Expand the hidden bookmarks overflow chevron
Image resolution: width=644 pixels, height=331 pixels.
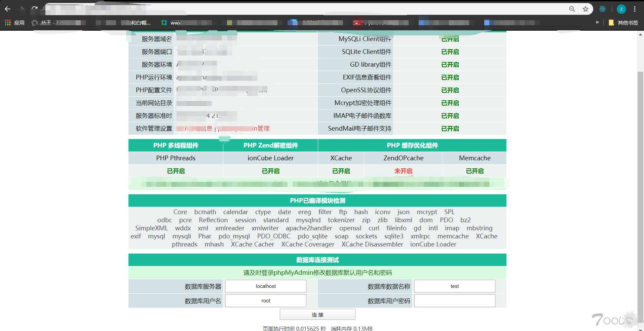tap(597, 23)
